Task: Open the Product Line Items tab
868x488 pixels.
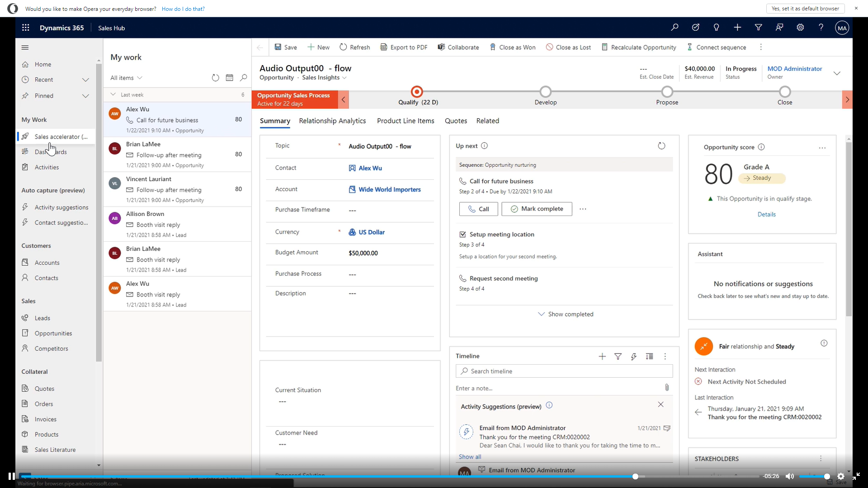Action: (x=406, y=121)
